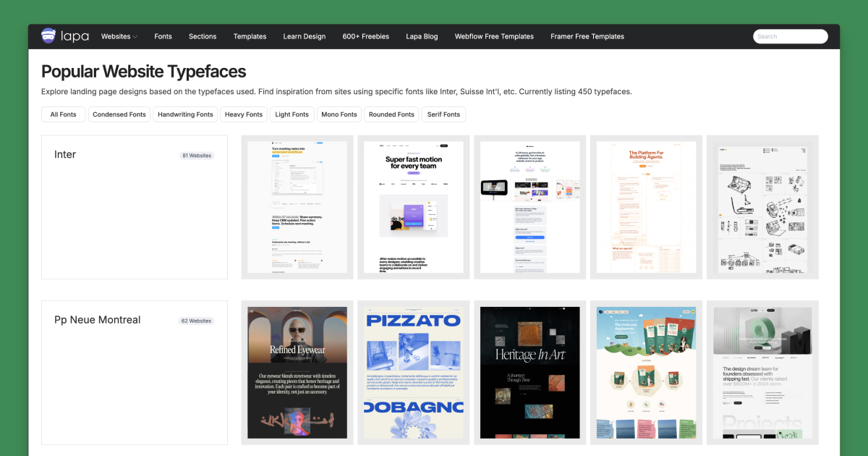Select the Fonts nav item

pyautogui.click(x=163, y=36)
